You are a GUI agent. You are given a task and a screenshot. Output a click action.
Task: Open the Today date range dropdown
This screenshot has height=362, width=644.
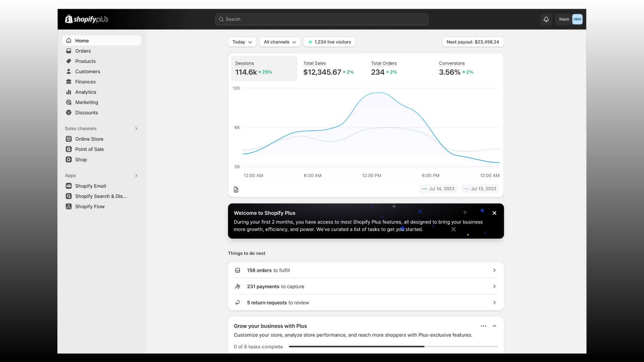tap(242, 42)
